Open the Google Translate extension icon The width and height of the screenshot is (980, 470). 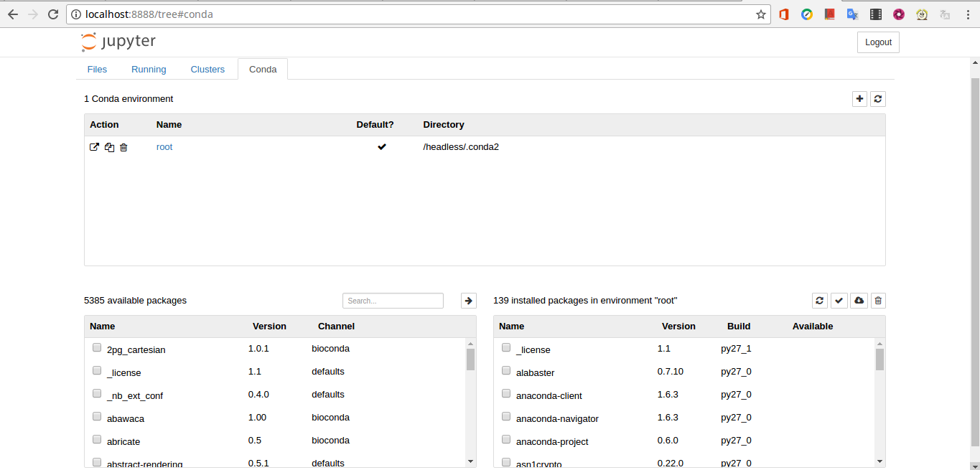pos(853,14)
